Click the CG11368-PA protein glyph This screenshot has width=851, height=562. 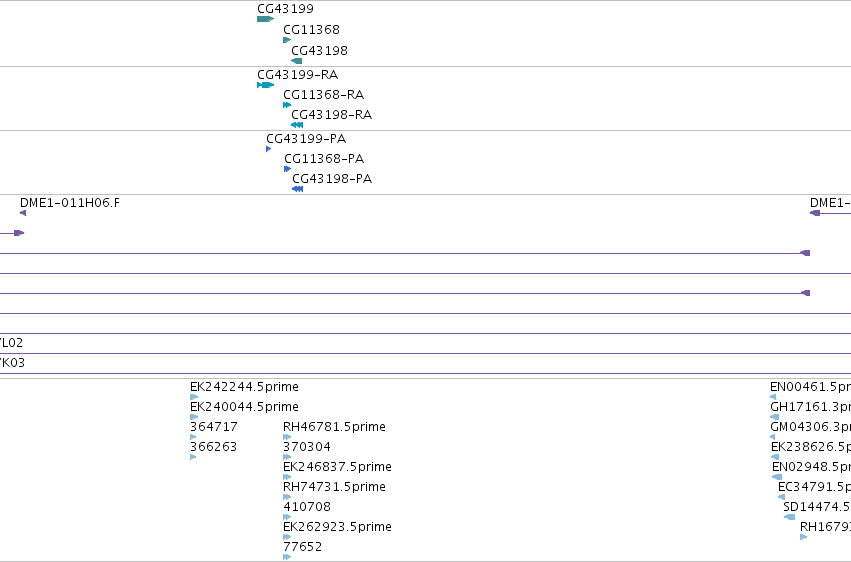tap(288, 169)
